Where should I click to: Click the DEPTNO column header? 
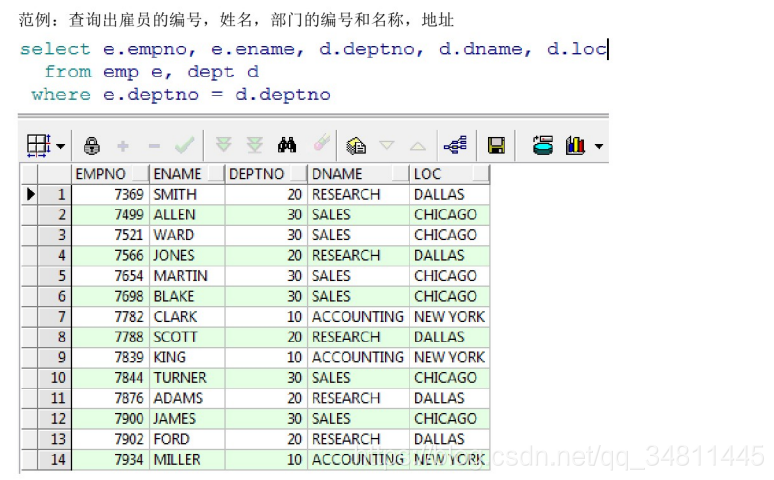267,174
